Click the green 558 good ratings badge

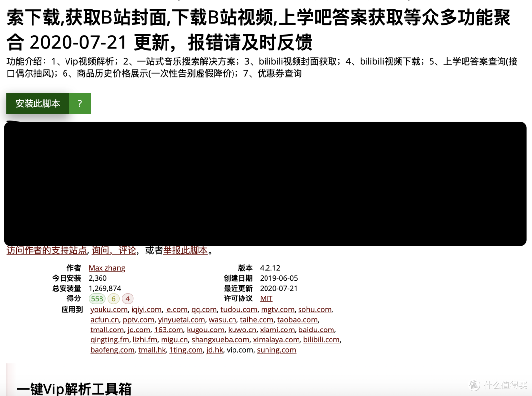(97, 298)
